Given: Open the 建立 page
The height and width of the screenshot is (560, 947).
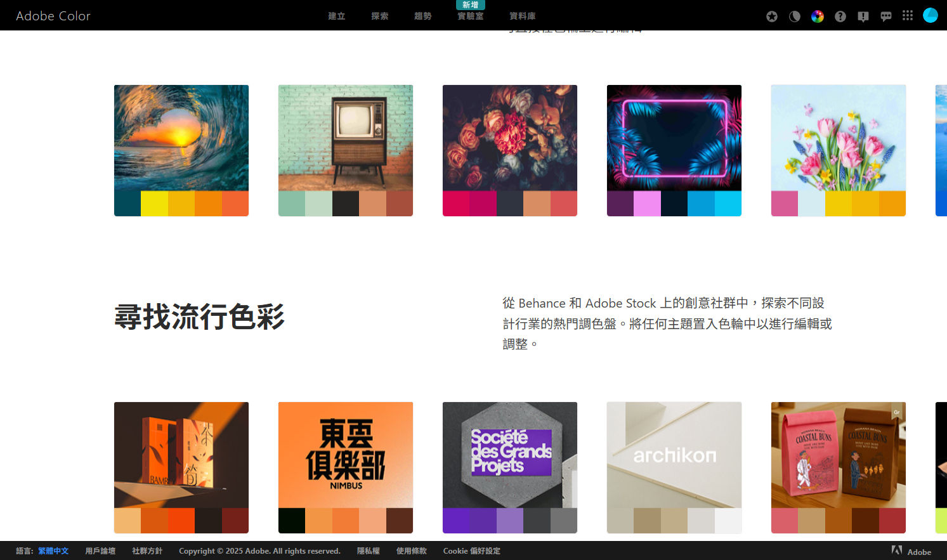Looking at the screenshot, I should (x=336, y=16).
